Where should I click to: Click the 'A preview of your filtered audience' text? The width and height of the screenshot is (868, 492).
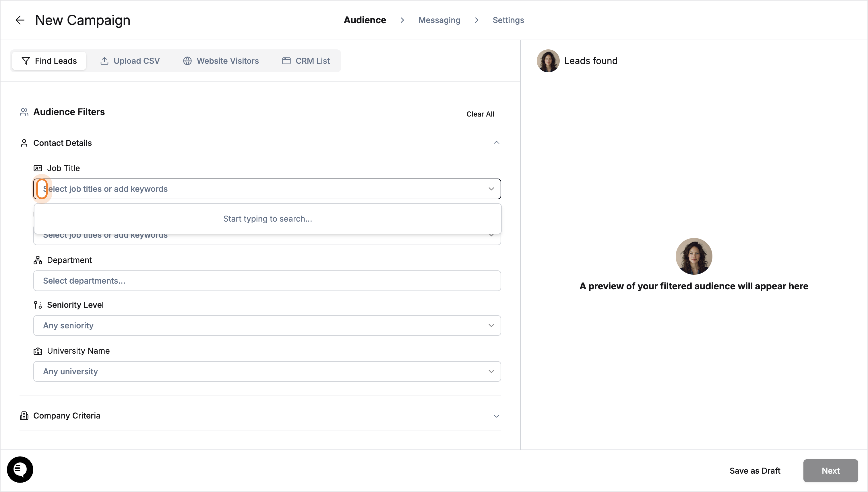[694, 286]
